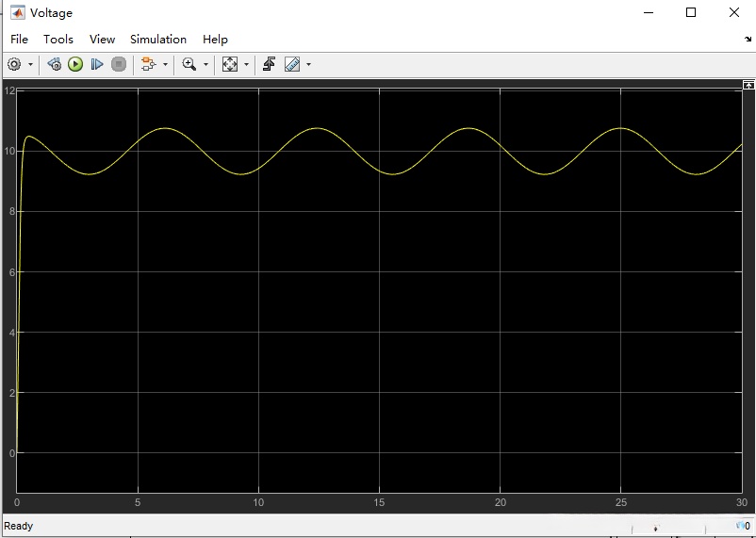The width and height of the screenshot is (756, 538).
Task: Minimize the Voltage window
Action: pos(649,12)
